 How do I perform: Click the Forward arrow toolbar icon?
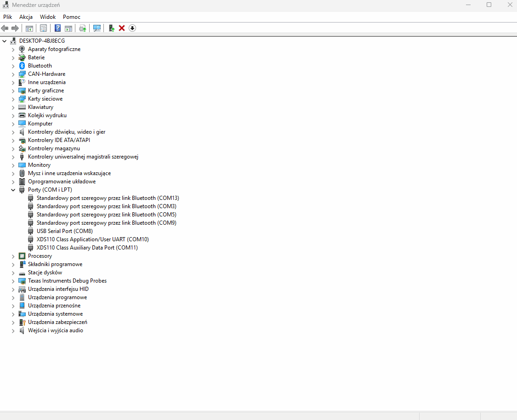15,28
